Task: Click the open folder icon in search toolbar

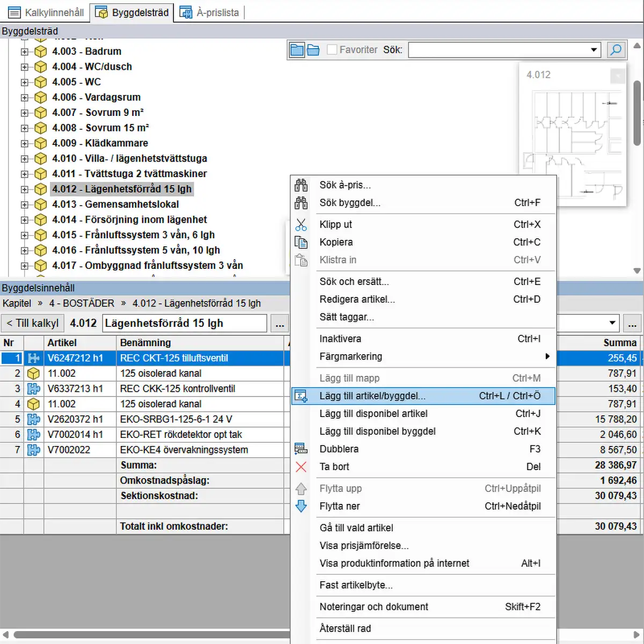Action: [313, 50]
